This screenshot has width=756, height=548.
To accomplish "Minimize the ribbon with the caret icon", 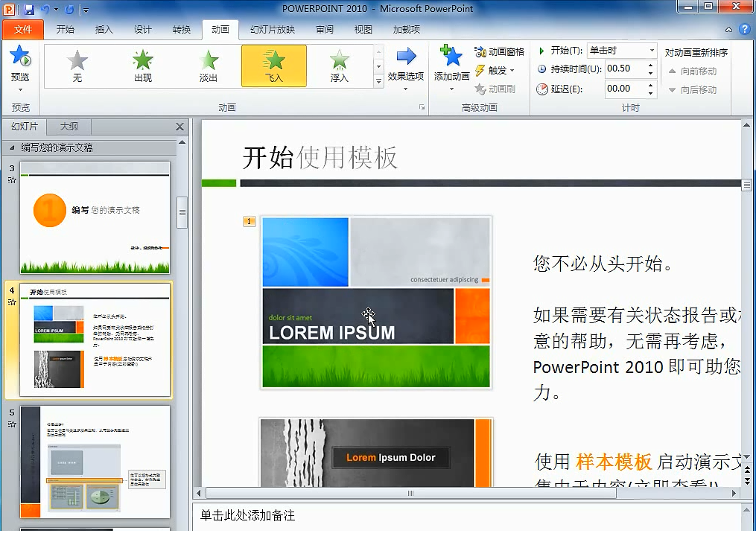I will (728, 30).
